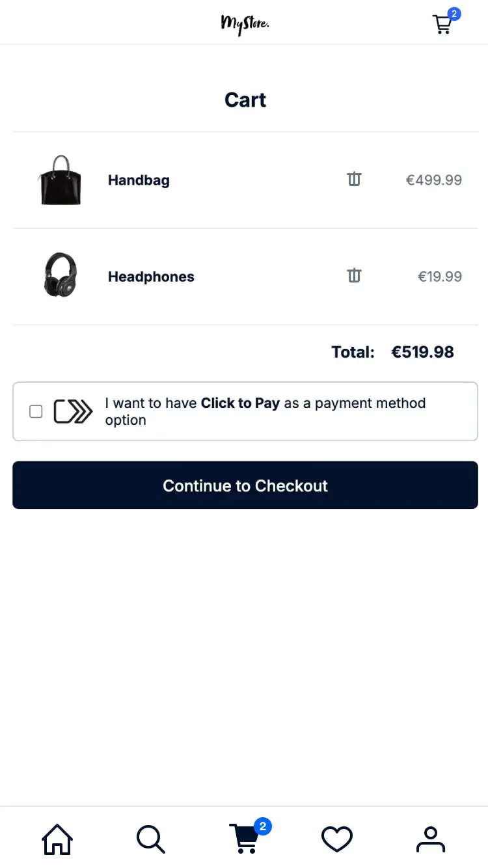Click the Cart page heading
The height and width of the screenshot is (868, 488).
tap(245, 100)
